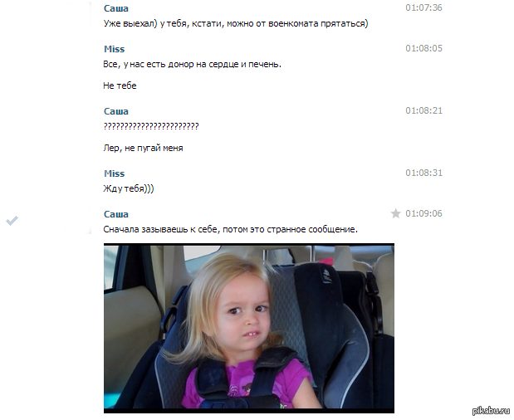Click Miss's name on 01:08:31 message
This screenshot has width=514, height=420.
[x=115, y=173]
